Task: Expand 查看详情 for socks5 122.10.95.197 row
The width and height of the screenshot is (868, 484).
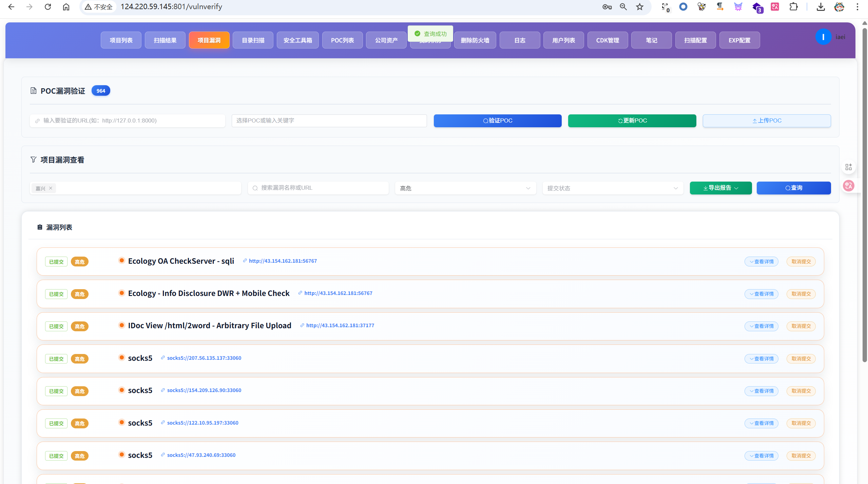Action: [x=761, y=423]
